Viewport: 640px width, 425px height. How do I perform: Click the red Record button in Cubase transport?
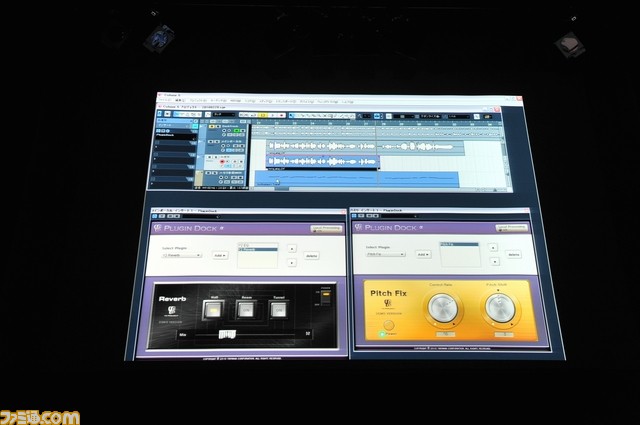click(281, 116)
